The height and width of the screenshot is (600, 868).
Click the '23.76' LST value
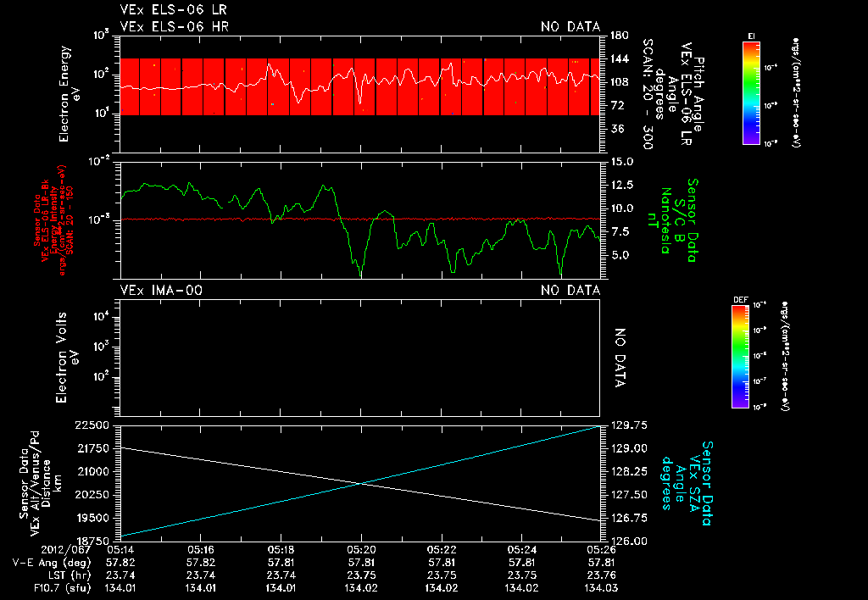coord(601,575)
